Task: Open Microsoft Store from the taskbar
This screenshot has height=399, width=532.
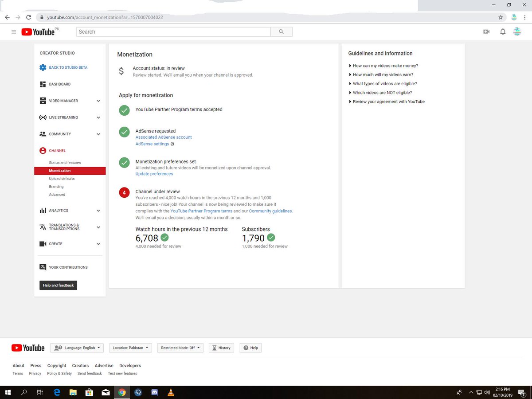Action: (89, 392)
